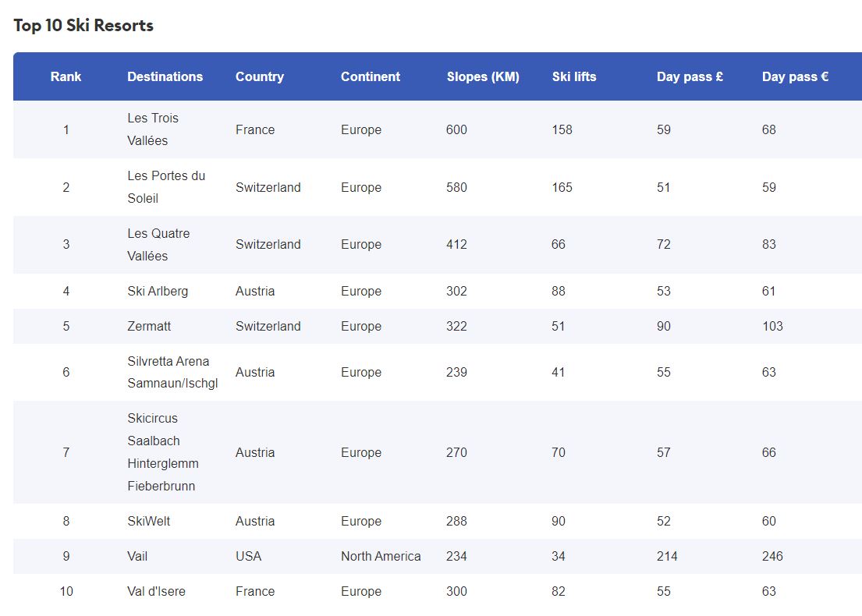
Task: Click the Slopes (KM) column header
Action: pyautogui.click(x=483, y=76)
